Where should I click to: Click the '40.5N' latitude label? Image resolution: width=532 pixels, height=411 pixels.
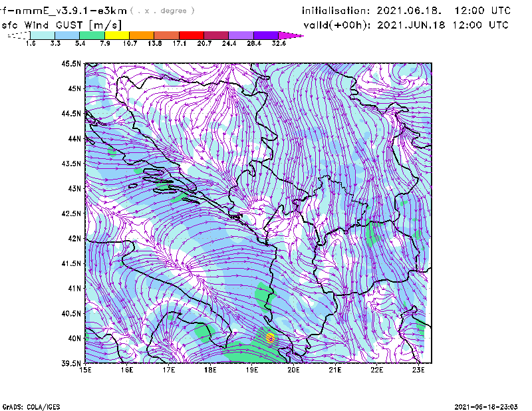tap(71, 313)
